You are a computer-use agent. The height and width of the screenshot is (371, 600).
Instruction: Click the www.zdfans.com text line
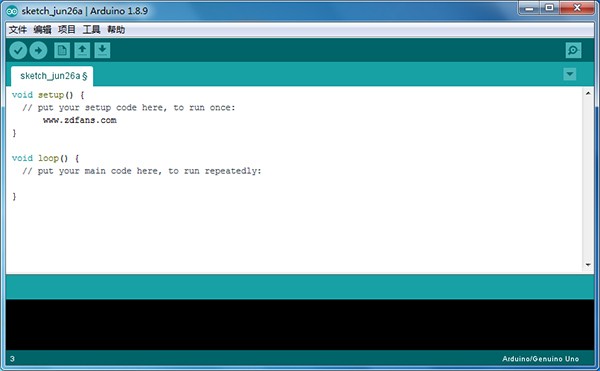point(80,120)
